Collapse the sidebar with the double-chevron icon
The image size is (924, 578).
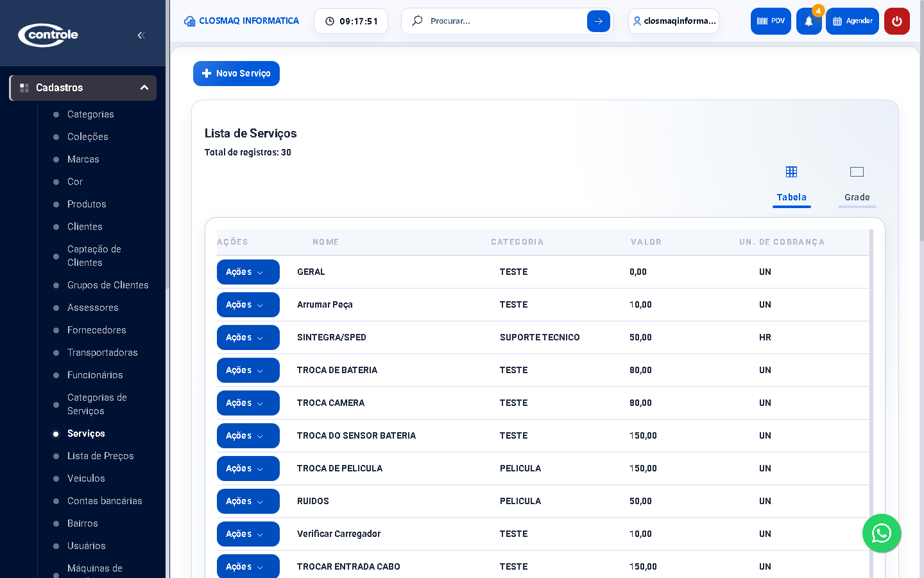coord(141,35)
